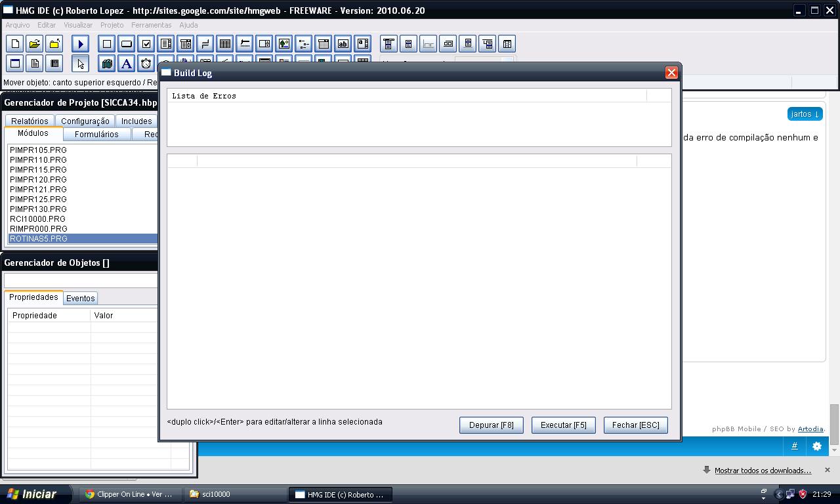Click the Open folder toolbar icon

tap(35, 44)
